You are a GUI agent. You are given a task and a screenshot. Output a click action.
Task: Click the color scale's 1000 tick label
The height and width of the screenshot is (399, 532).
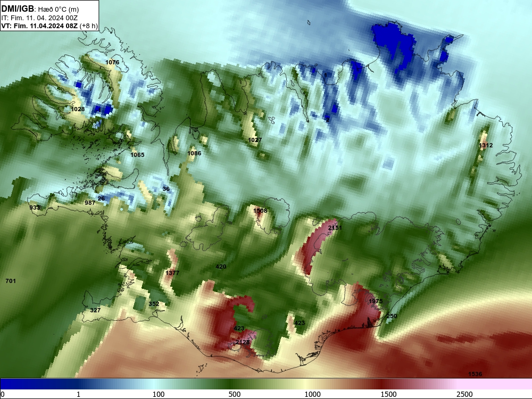click(x=312, y=394)
